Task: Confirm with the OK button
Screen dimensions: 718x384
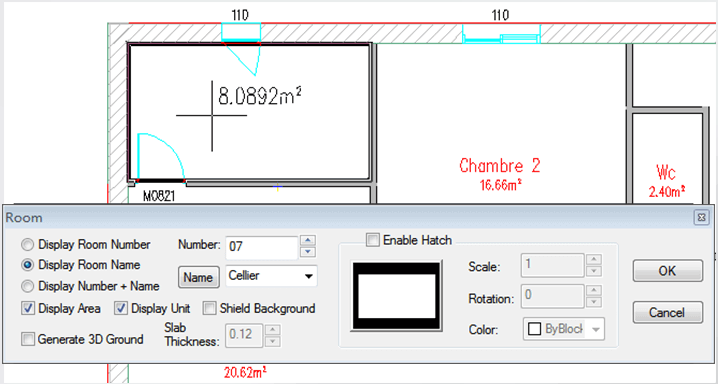Action: coord(667,270)
